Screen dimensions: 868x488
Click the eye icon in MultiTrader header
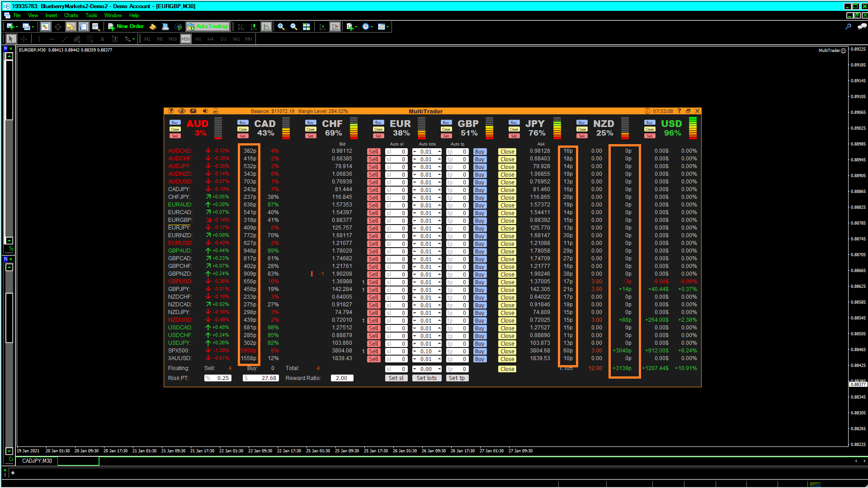coord(182,111)
